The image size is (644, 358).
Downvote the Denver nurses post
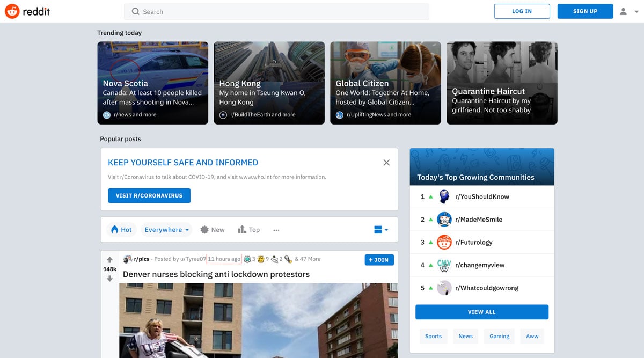[x=109, y=279]
